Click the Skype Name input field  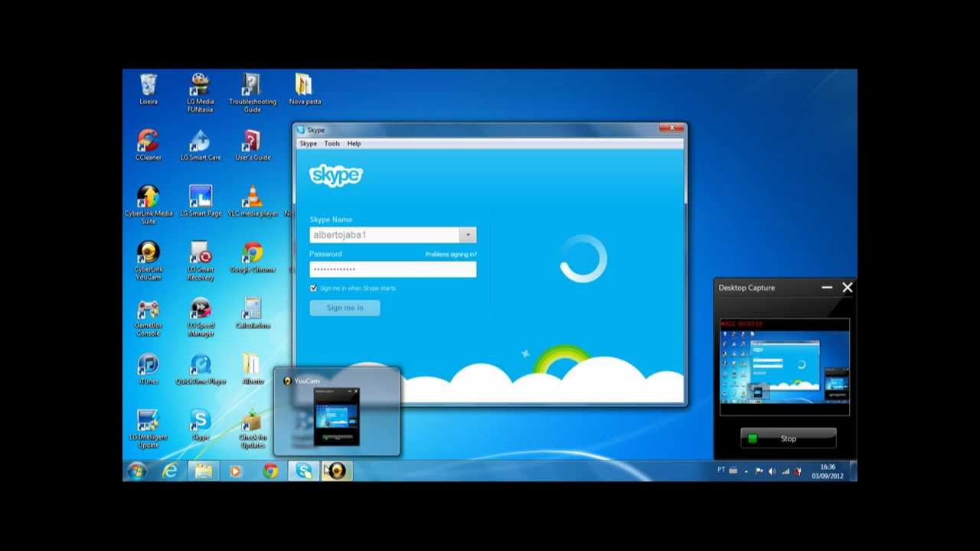point(384,235)
